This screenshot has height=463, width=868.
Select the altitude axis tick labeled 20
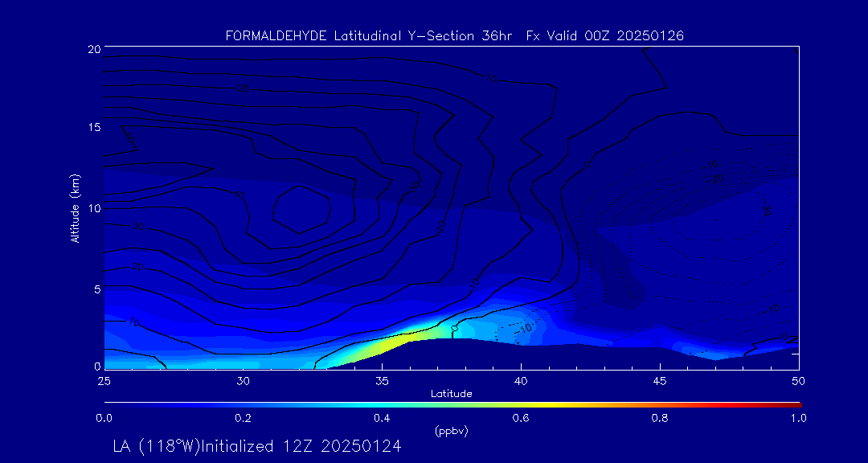click(x=94, y=48)
